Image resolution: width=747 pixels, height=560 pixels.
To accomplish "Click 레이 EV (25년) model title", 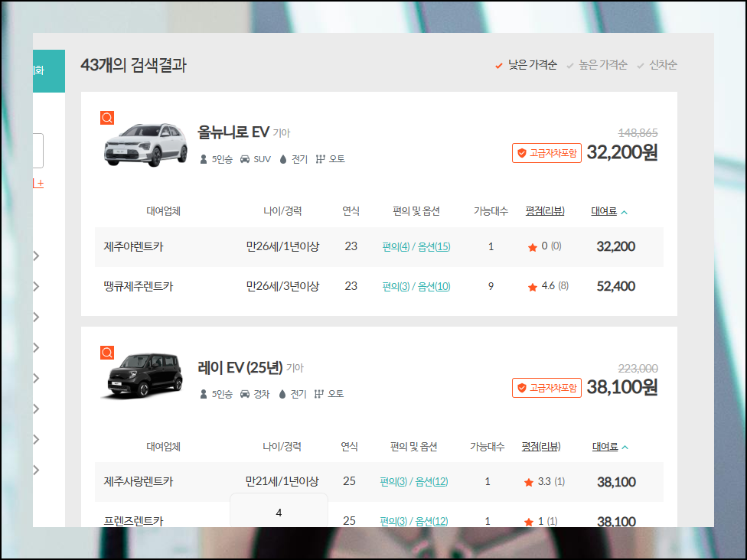I will pos(240,367).
